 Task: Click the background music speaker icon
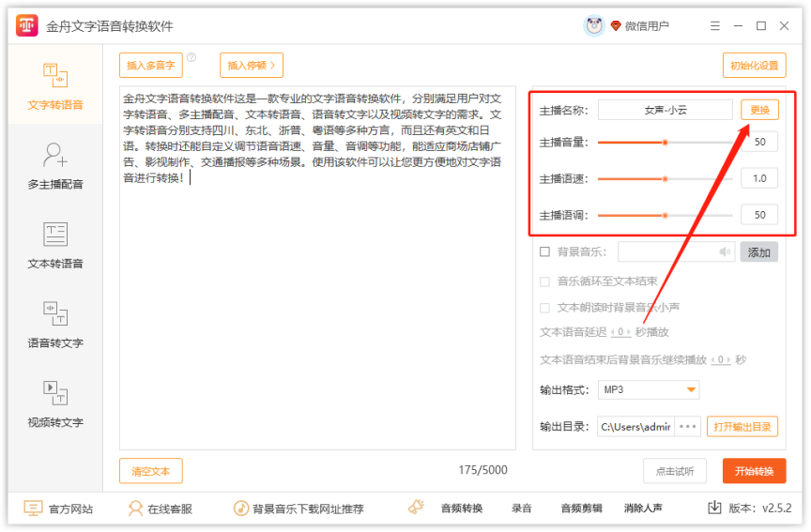(725, 251)
